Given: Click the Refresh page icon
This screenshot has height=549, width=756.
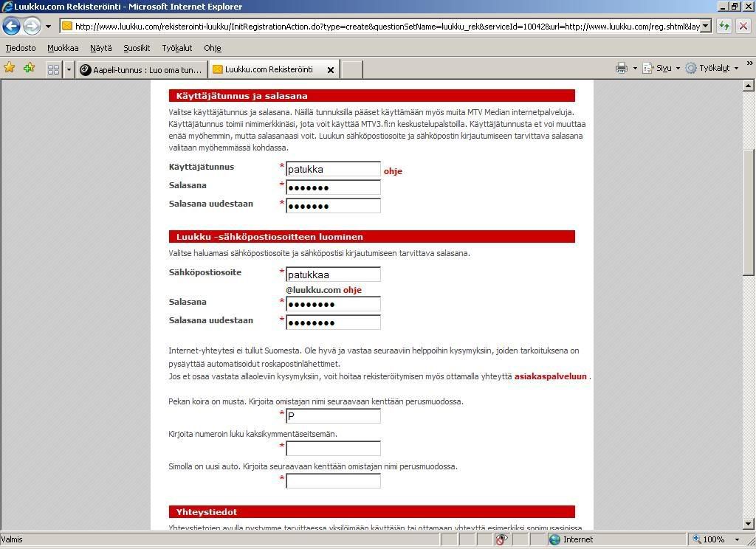Looking at the screenshot, I should 724,26.
